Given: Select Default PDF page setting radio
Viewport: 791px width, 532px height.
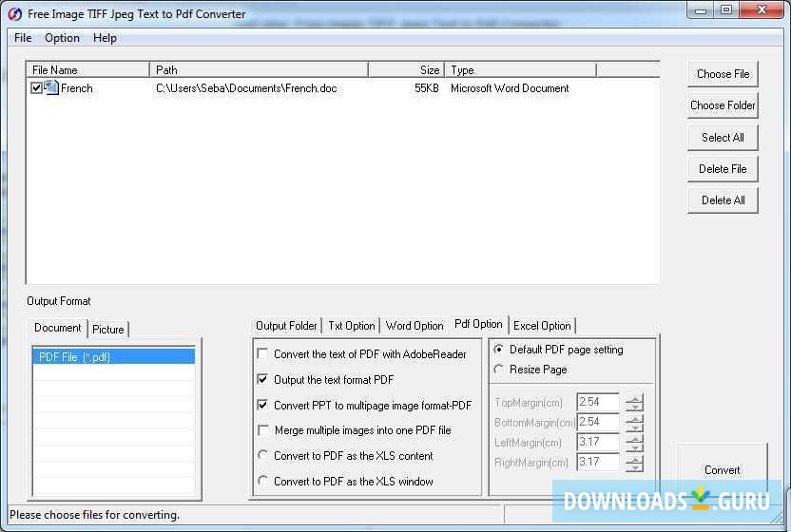Looking at the screenshot, I should [x=498, y=349].
